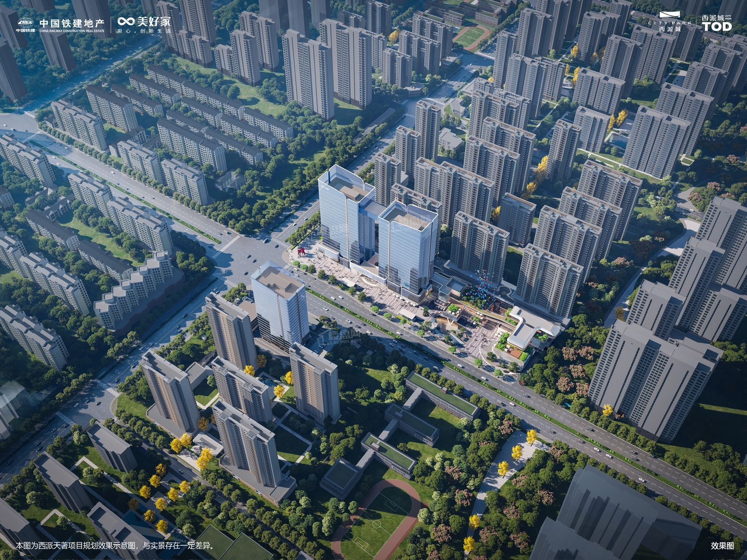Click the red sculpture at the plaza corner
This screenshot has width=747, height=560.
click(x=301, y=252)
